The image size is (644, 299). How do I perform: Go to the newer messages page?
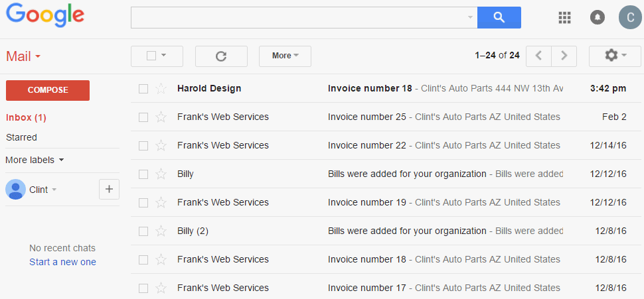pyautogui.click(x=538, y=56)
